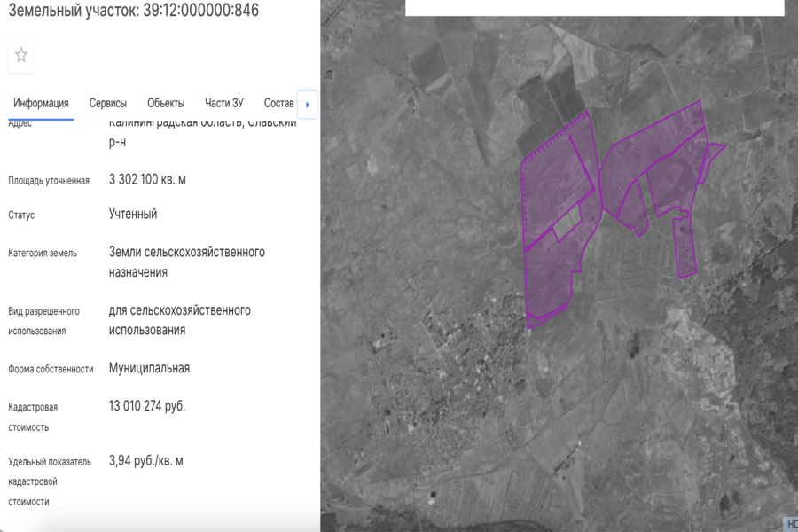Click the 3,94 руб./кв. м indicator value
The width and height of the screenshot is (798, 532).
(x=146, y=461)
